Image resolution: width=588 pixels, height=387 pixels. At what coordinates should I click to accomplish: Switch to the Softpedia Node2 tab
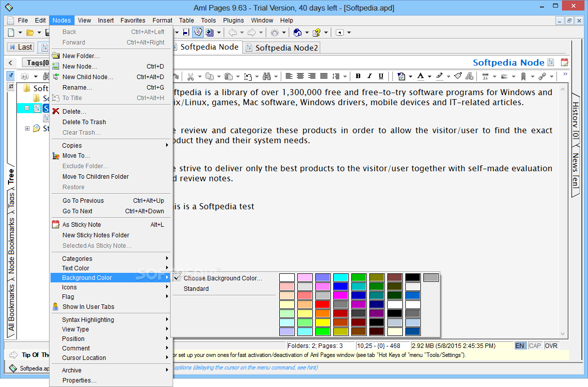[282, 48]
